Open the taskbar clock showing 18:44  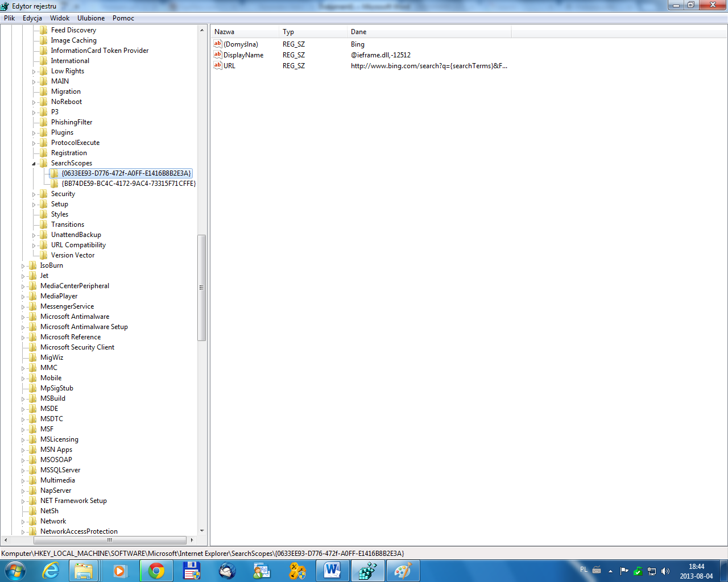click(696, 571)
